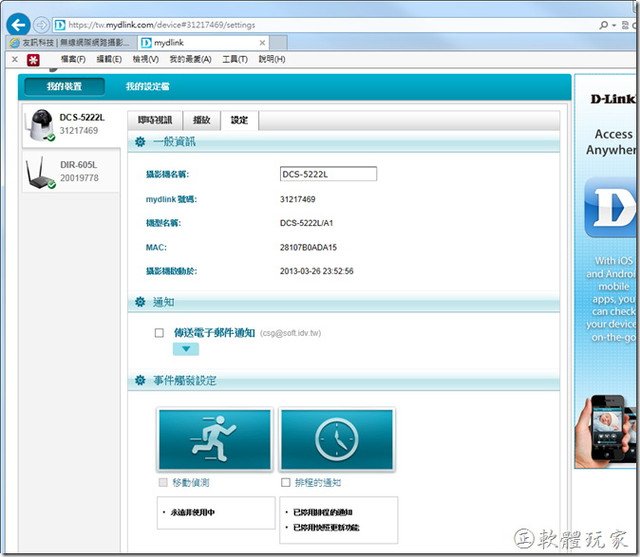Close the toolbar with the X icon
This screenshot has width=640, height=557.
tap(15, 59)
